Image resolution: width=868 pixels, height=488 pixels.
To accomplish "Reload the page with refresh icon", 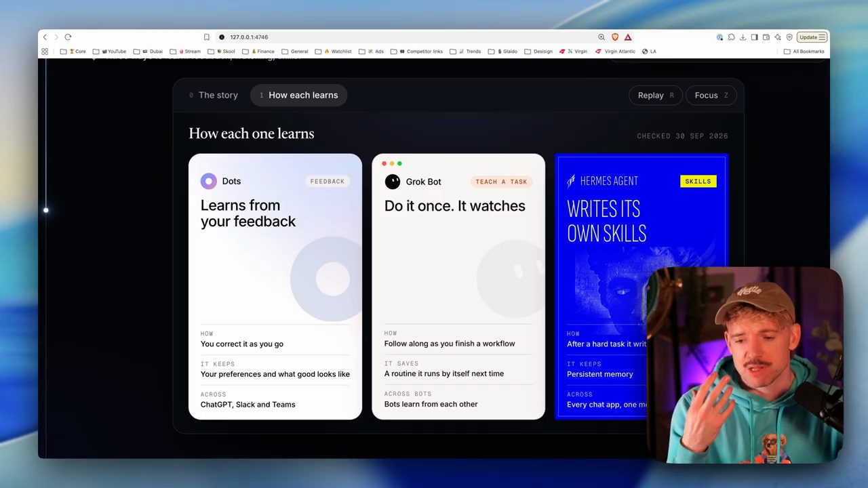I will [68, 37].
